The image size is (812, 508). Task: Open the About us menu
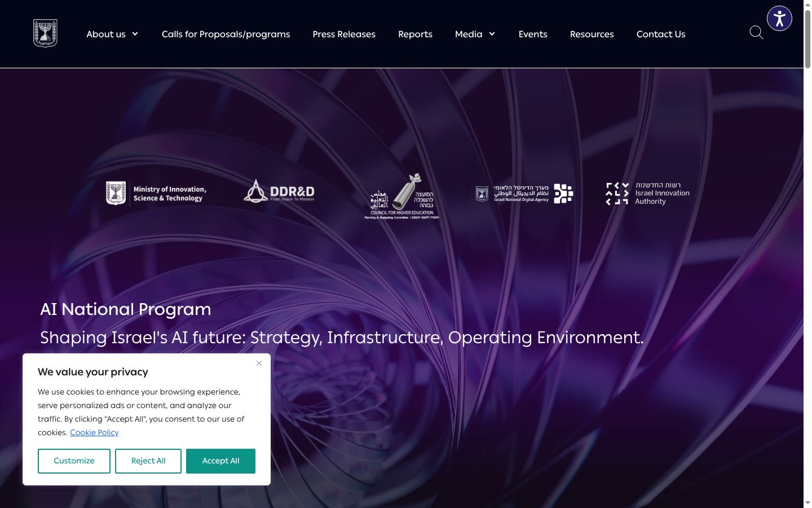click(x=106, y=34)
